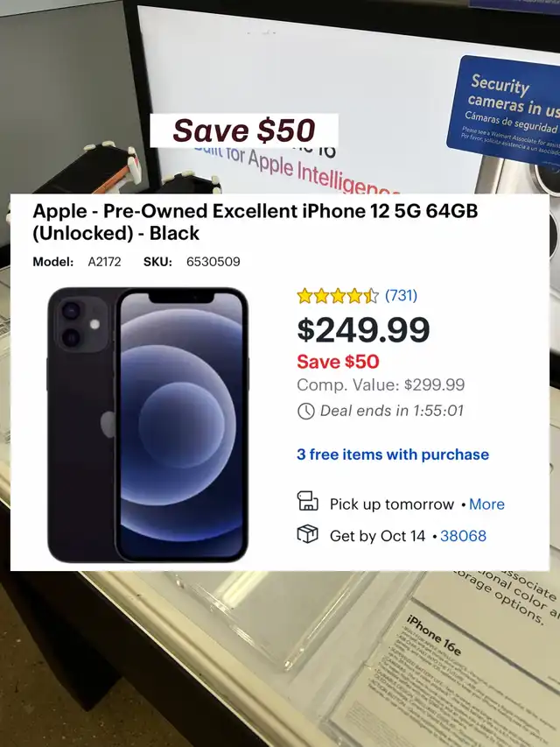
Task: Click the iPhone 12 product image
Action: pos(148,425)
